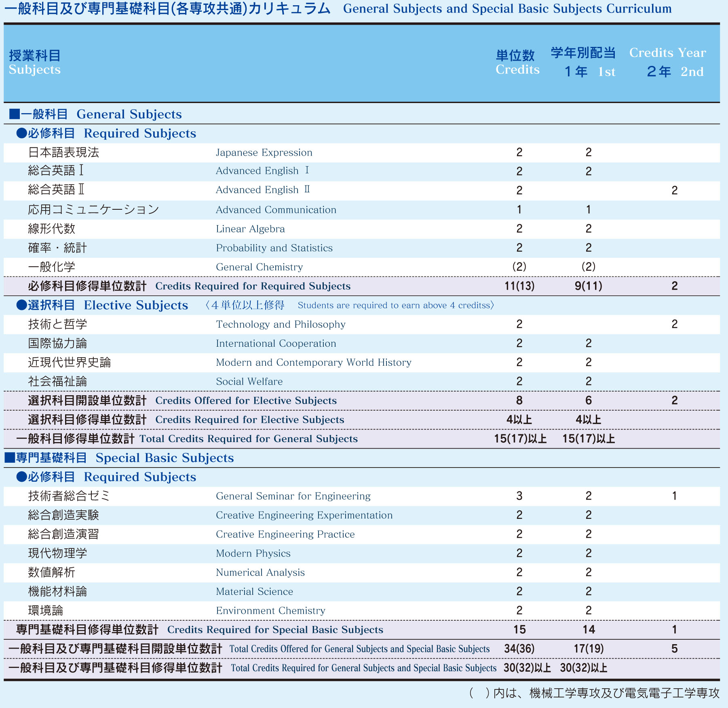Screen dimensions: 728x708
Task: Select the 線形代数 row label
Action: (52, 229)
